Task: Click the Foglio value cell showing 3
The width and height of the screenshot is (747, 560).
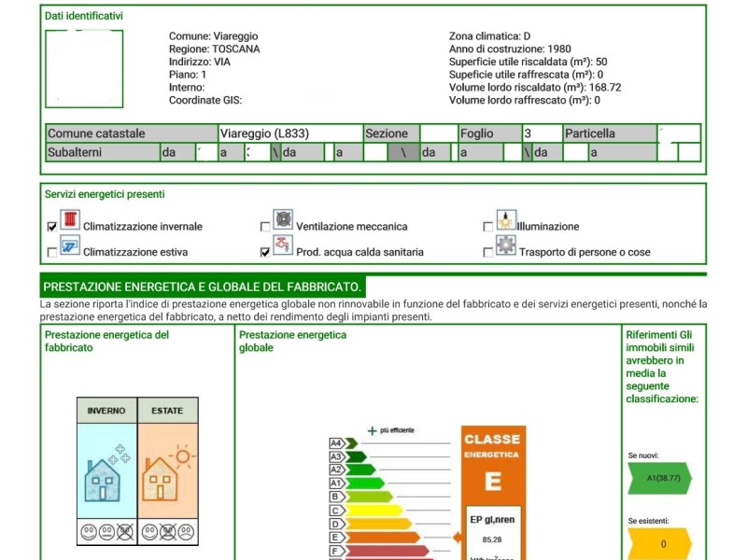Action: [x=543, y=133]
